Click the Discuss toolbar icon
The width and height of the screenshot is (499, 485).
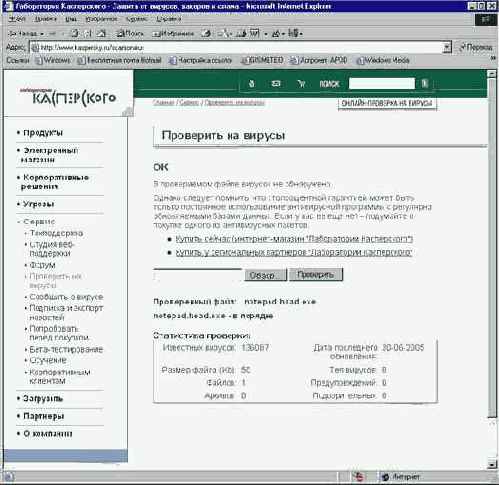(277, 33)
